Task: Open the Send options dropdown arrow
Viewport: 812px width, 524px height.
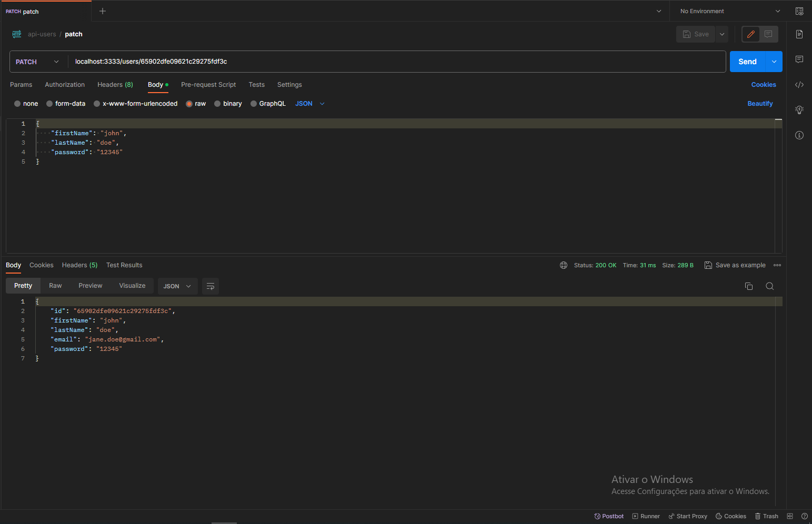Action: tap(774, 62)
